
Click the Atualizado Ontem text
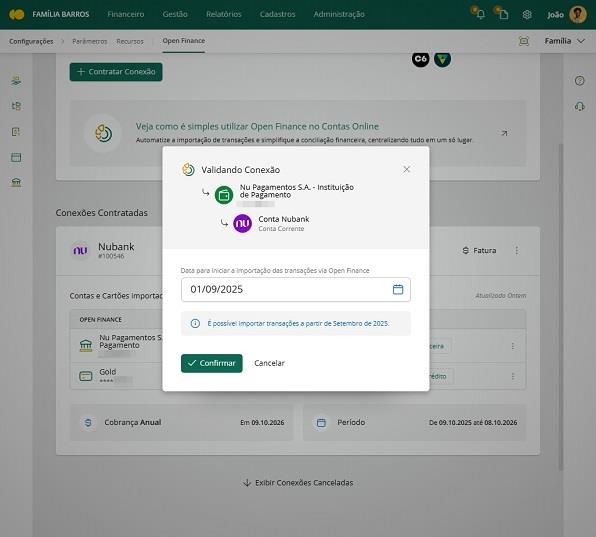coord(501,296)
